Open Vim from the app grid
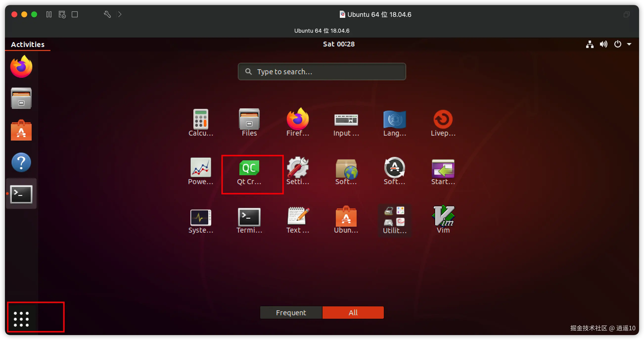 (x=443, y=217)
